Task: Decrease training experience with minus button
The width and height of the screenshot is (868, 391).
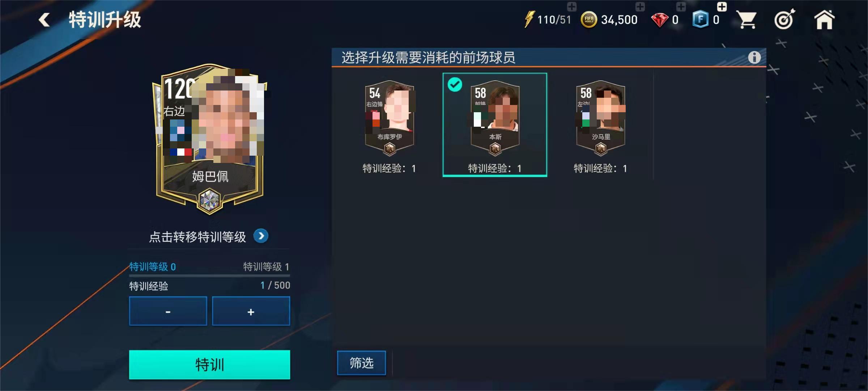Action: 168,311
